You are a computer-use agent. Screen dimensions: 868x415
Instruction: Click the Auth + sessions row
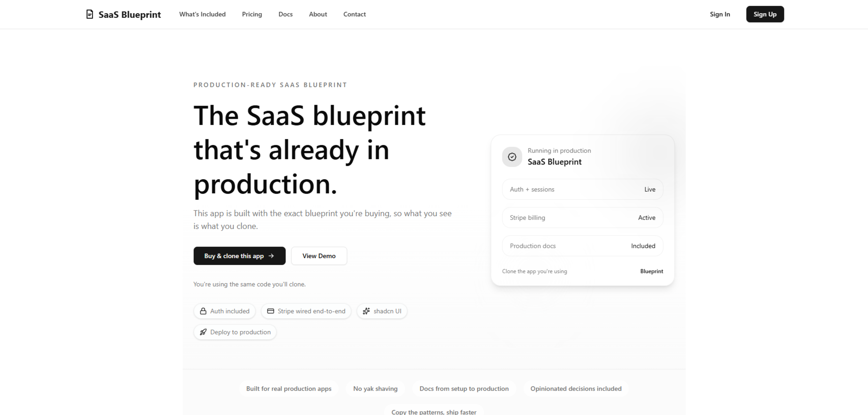coord(582,189)
